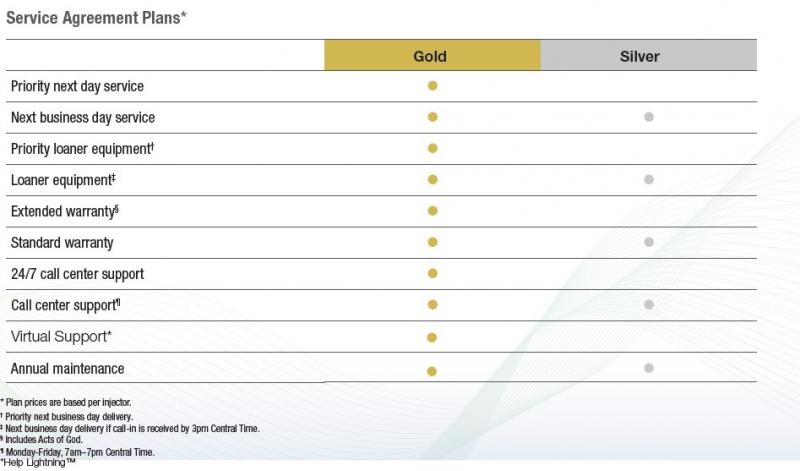Click Silver dot for Call center support
This screenshot has width=800, height=471.
pos(648,304)
